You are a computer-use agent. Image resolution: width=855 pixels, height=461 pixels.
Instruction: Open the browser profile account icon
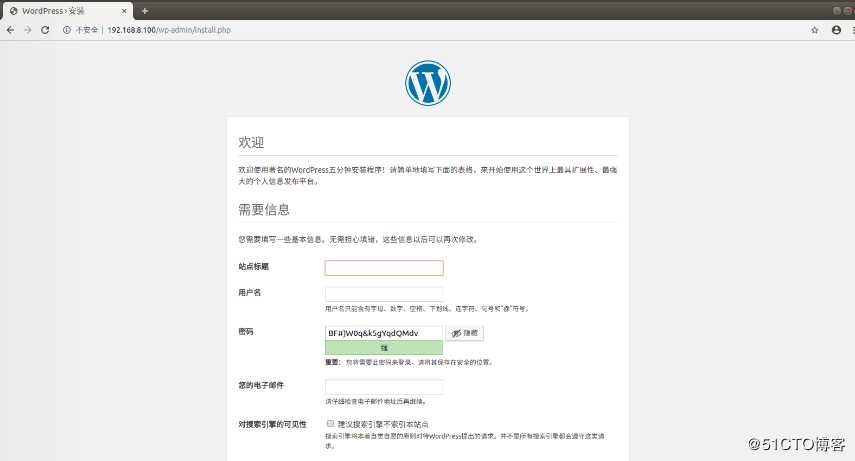836,30
